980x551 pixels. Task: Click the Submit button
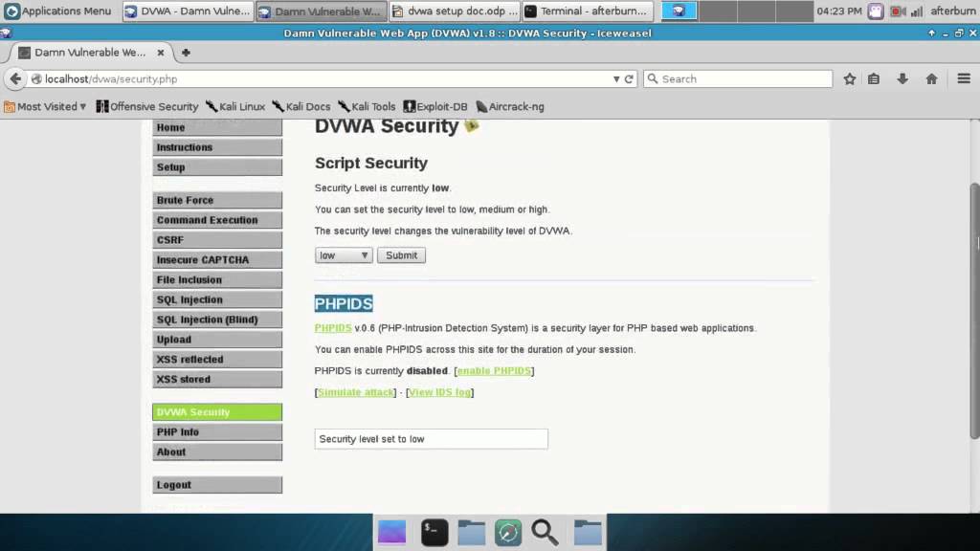click(x=401, y=255)
